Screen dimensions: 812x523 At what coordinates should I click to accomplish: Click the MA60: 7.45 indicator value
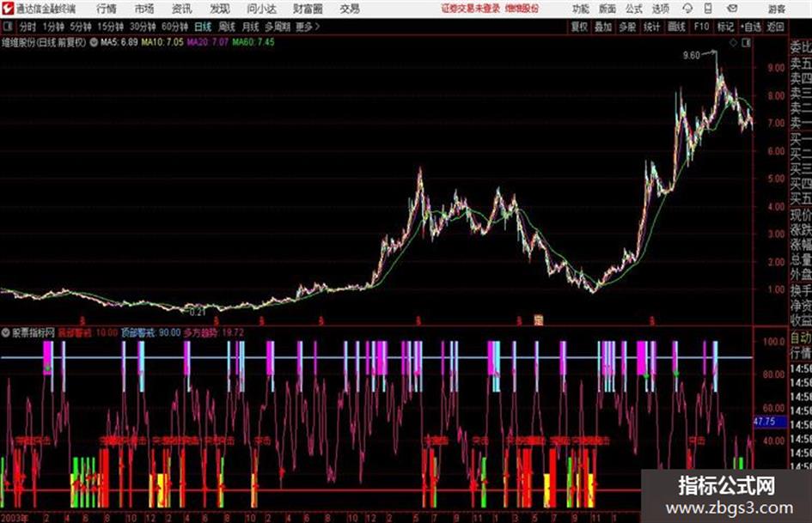coord(253,42)
